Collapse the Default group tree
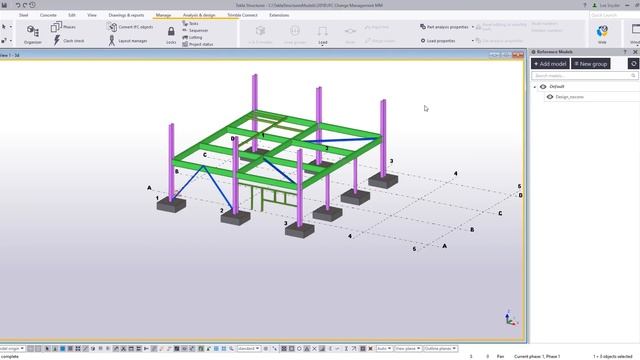This screenshot has width=640, height=360. [535, 87]
